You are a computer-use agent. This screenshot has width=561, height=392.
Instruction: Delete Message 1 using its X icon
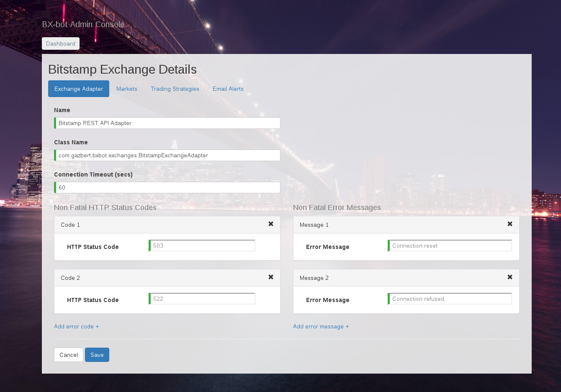click(x=510, y=224)
